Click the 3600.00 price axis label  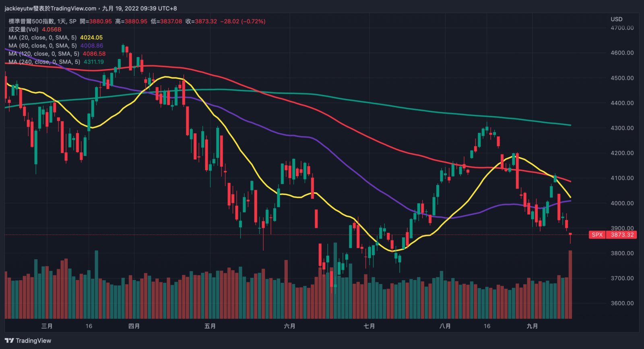tap(622, 303)
